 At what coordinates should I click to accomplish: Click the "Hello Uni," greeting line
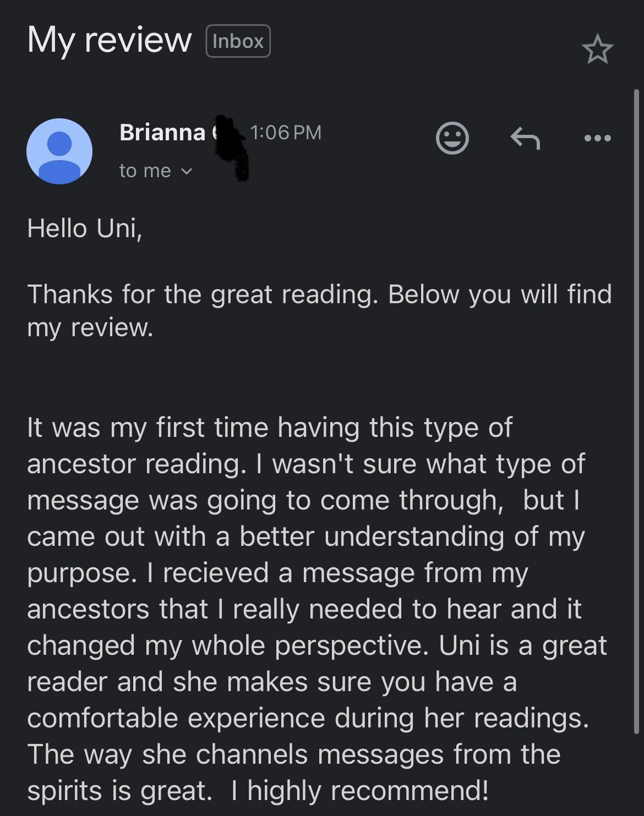(x=85, y=228)
